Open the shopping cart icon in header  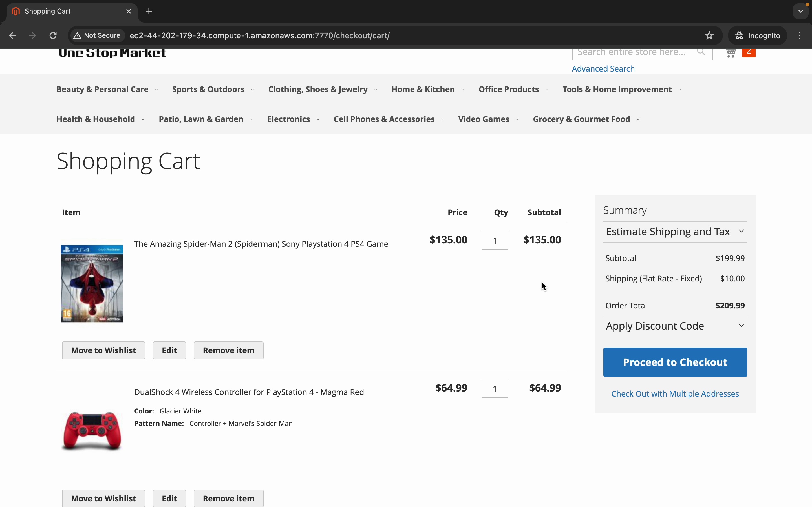click(731, 53)
